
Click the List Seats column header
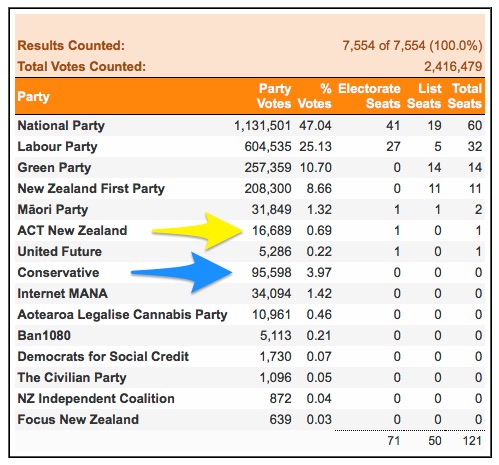click(x=424, y=96)
